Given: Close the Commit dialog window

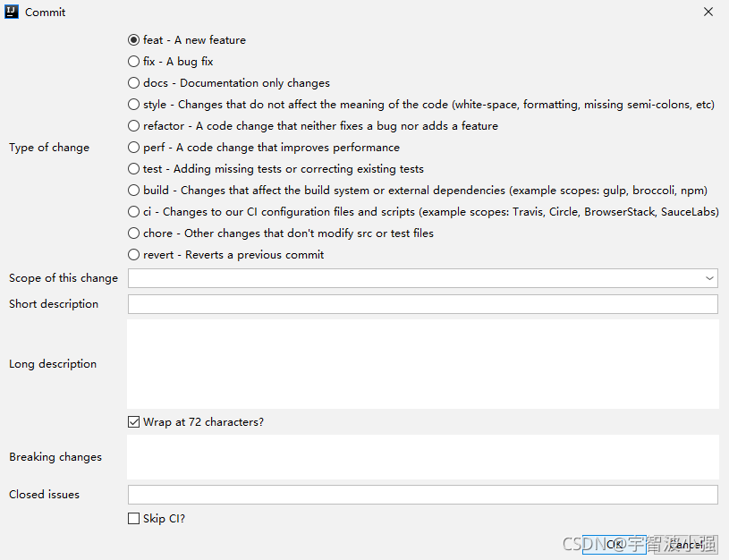Looking at the screenshot, I should (708, 13).
